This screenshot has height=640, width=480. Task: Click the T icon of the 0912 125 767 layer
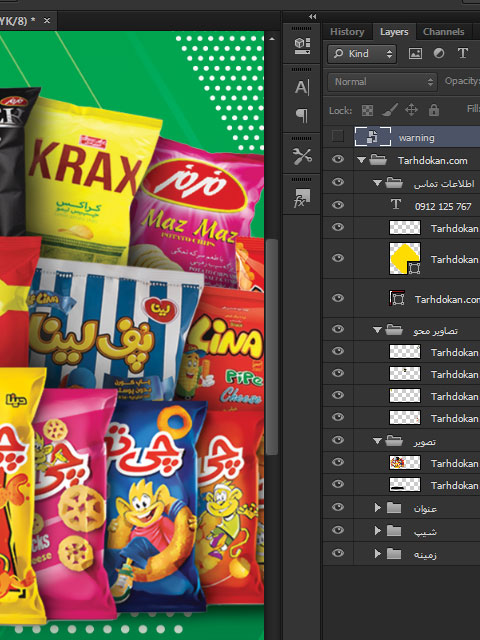tap(396, 204)
